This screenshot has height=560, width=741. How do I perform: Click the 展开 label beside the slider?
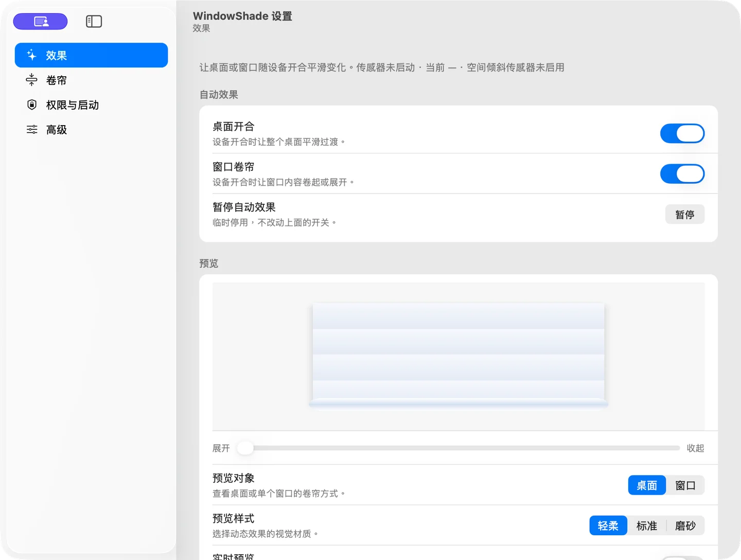click(221, 448)
